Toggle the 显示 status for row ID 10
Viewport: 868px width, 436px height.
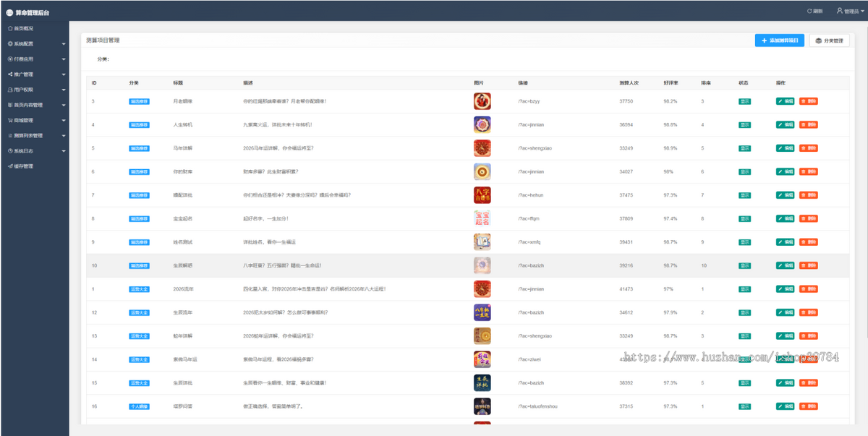click(744, 265)
